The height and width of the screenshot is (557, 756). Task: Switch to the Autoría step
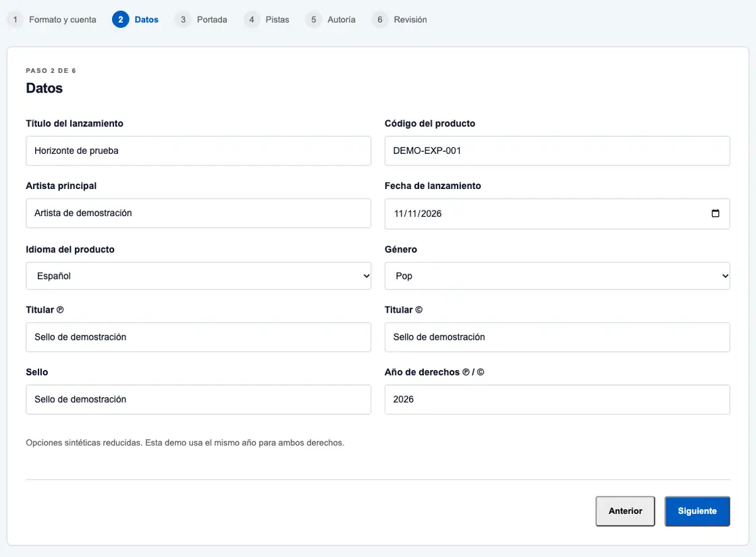pos(331,20)
